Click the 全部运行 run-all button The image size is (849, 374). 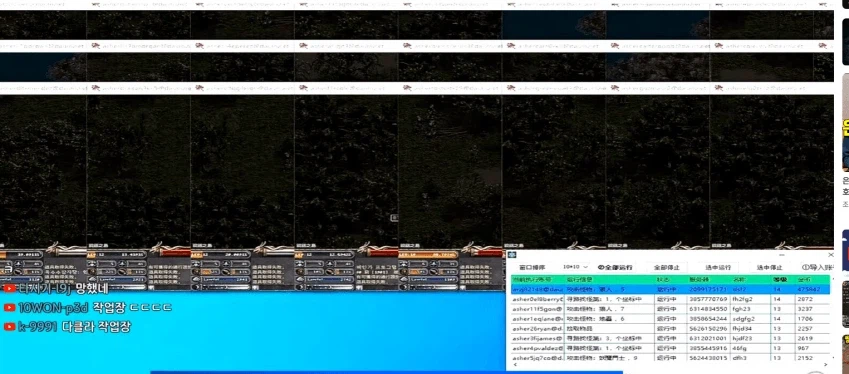pyautogui.click(x=615, y=267)
